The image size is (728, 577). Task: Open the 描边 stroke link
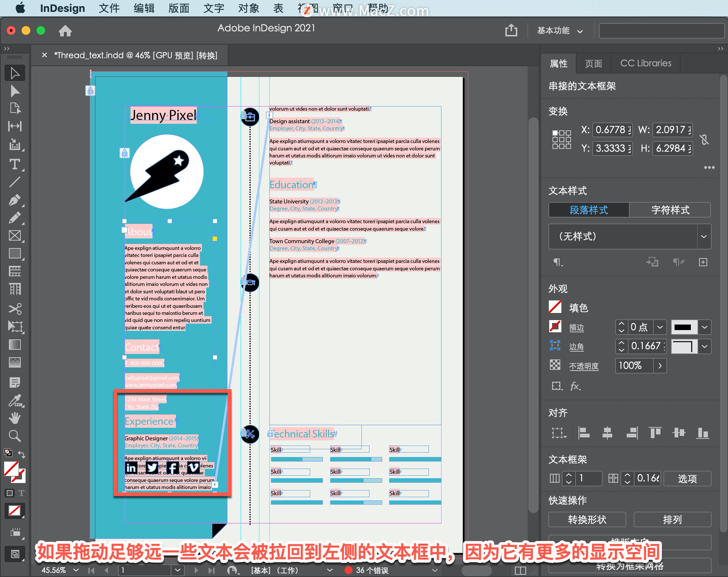[576, 327]
